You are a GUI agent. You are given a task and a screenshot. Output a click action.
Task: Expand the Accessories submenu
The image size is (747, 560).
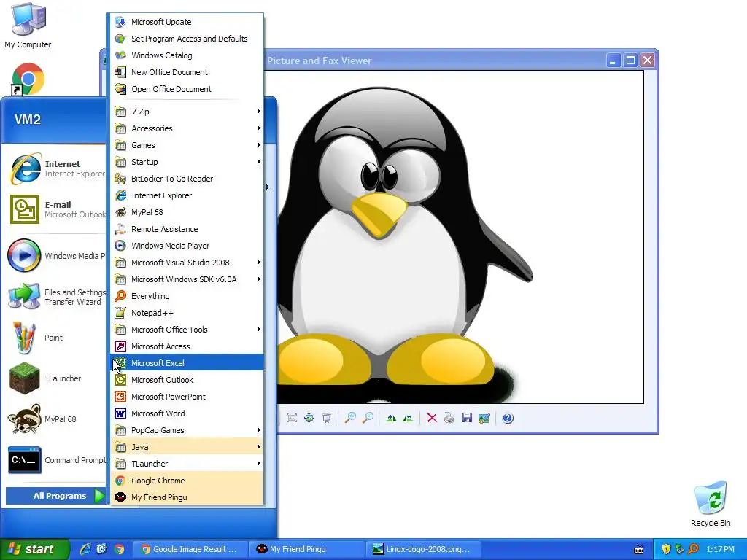pos(187,128)
